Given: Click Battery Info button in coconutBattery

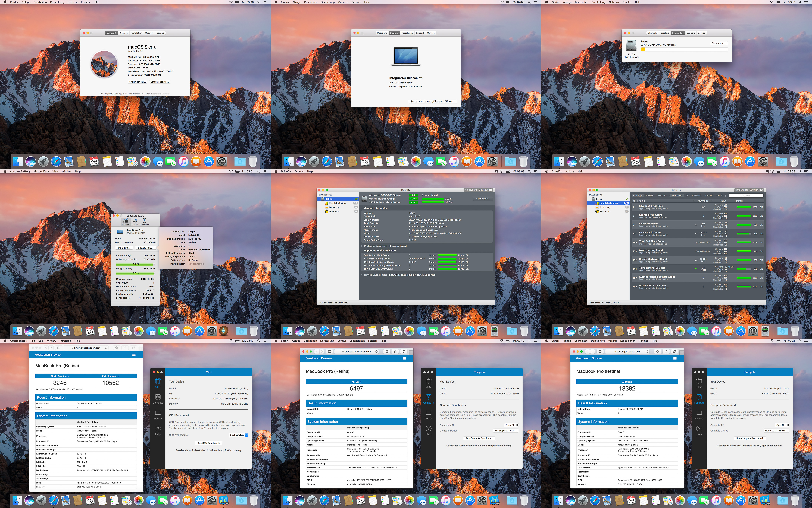Looking at the screenshot, I should click(x=145, y=248).
